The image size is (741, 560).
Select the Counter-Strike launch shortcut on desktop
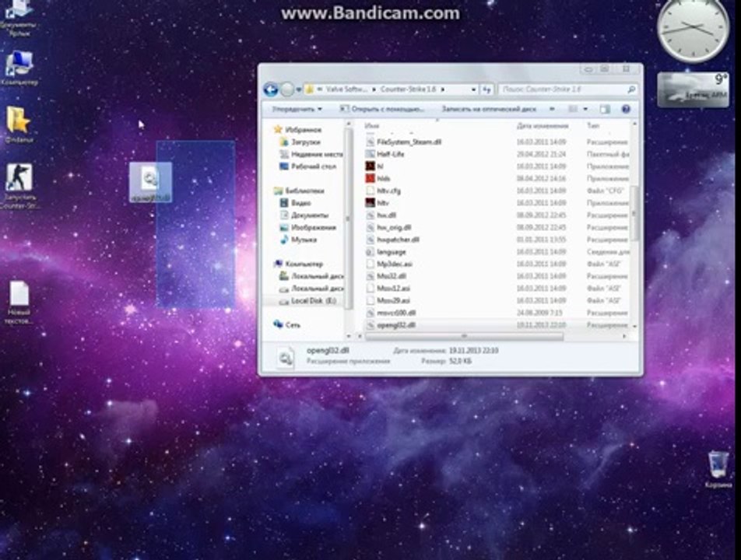click(x=19, y=187)
